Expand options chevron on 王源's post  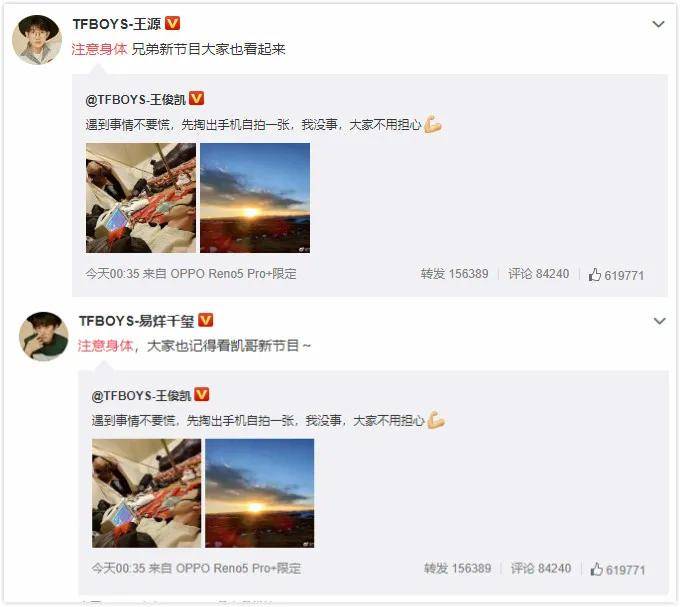coord(658,24)
